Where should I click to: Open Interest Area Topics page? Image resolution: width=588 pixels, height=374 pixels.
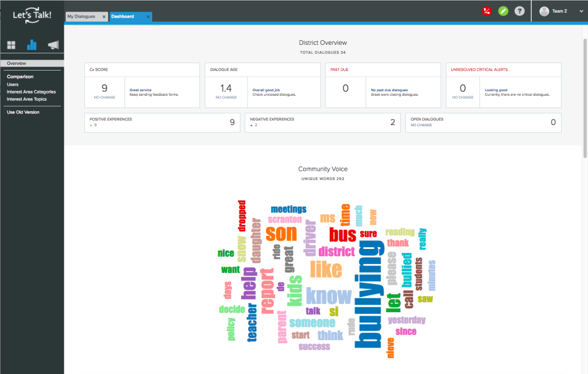coord(26,99)
